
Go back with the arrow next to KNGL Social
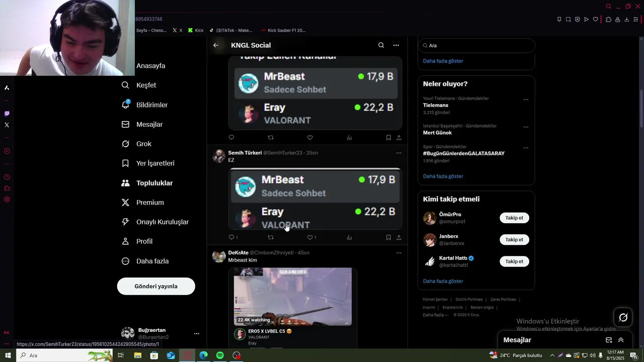click(x=216, y=45)
